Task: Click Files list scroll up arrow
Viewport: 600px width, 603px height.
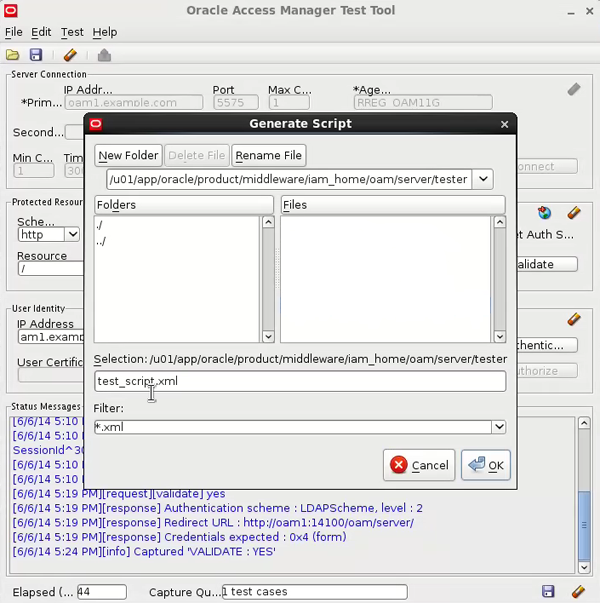Action: coord(500,222)
